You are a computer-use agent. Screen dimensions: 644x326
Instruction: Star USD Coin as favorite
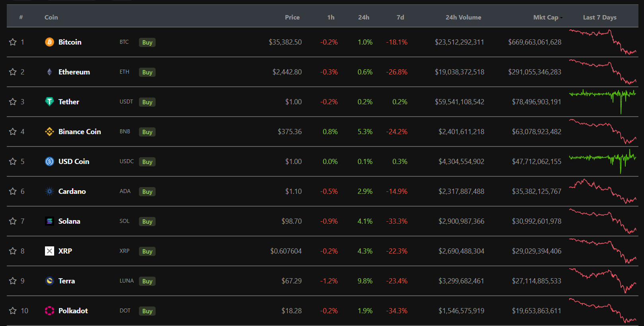[x=13, y=162]
